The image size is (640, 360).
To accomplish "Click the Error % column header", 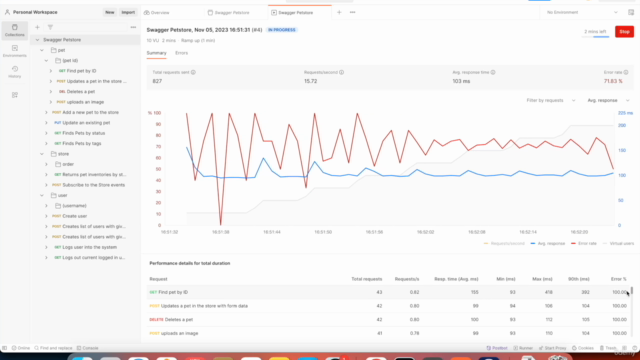I will coord(618,279).
